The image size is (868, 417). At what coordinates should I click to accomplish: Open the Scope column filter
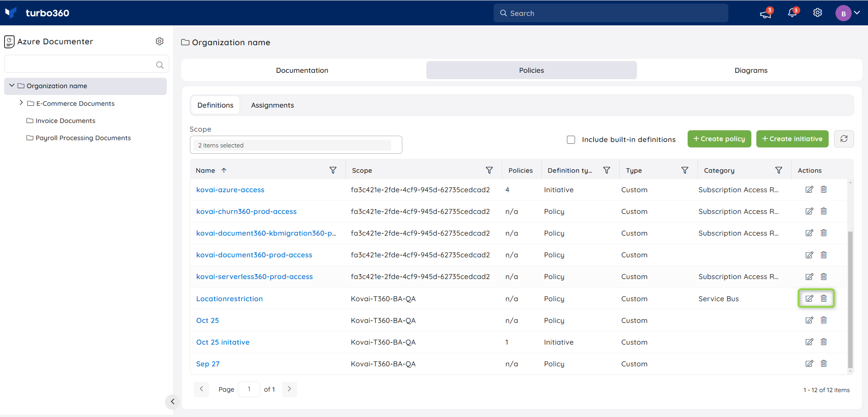pyautogui.click(x=489, y=170)
